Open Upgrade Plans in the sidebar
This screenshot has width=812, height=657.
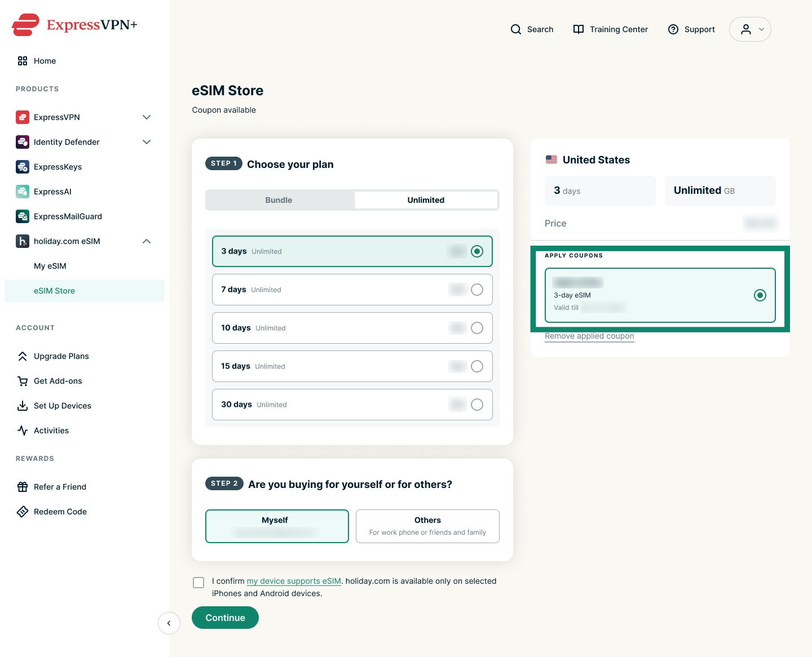(61, 356)
